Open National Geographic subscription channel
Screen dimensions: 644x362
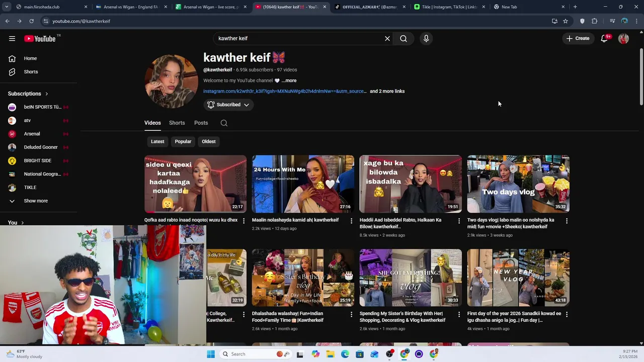(39, 174)
